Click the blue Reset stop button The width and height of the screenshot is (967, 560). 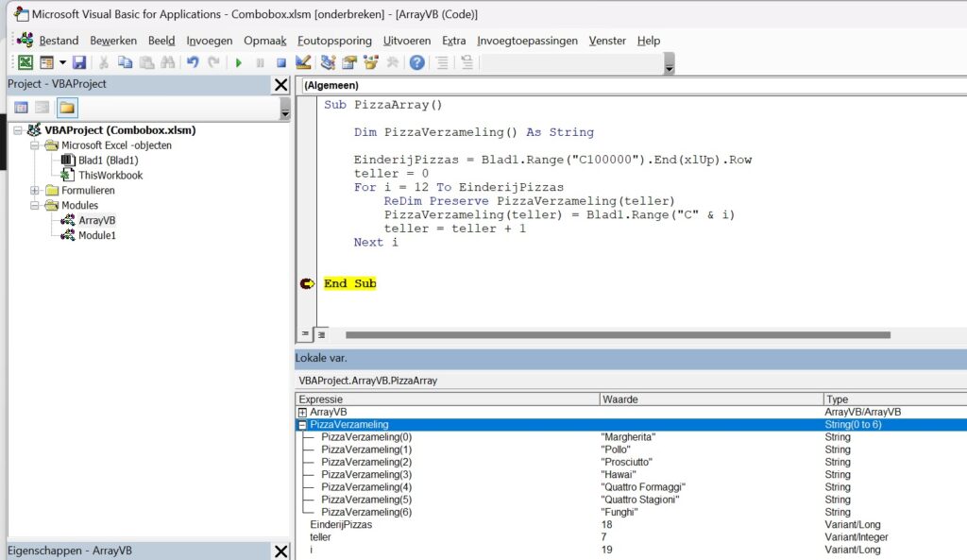(x=280, y=62)
